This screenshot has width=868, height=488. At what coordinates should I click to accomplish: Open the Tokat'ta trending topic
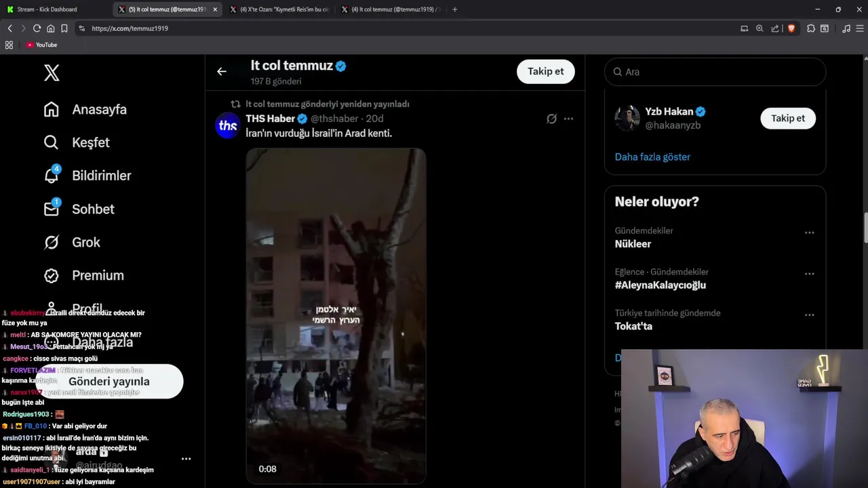(633, 326)
